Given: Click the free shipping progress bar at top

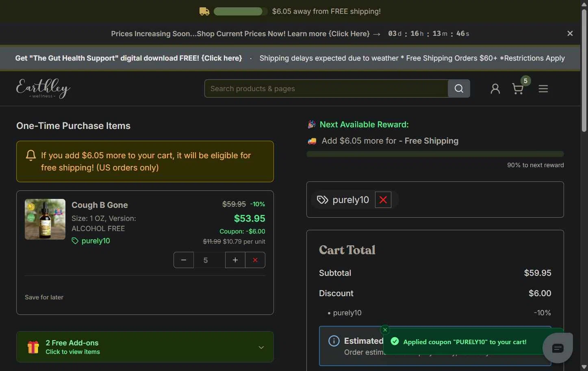Looking at the screenshot, I should click(241, 11).
